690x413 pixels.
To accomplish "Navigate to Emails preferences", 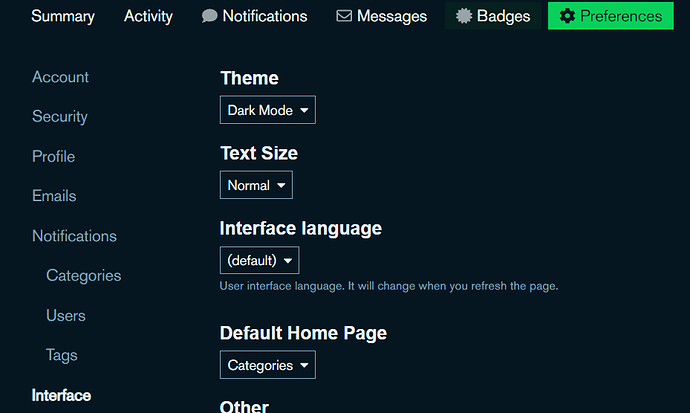I will click(54, 196).
